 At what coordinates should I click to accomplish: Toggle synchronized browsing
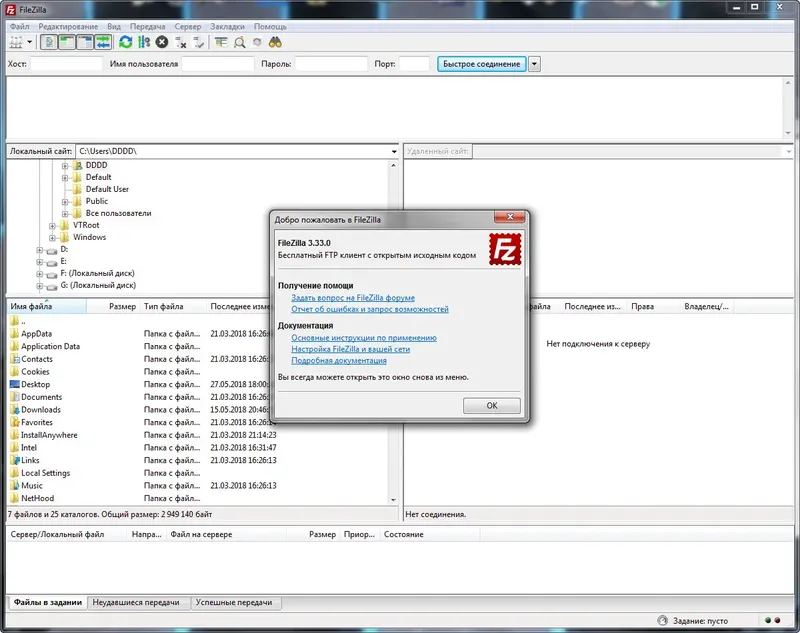(x=256, y=42)
